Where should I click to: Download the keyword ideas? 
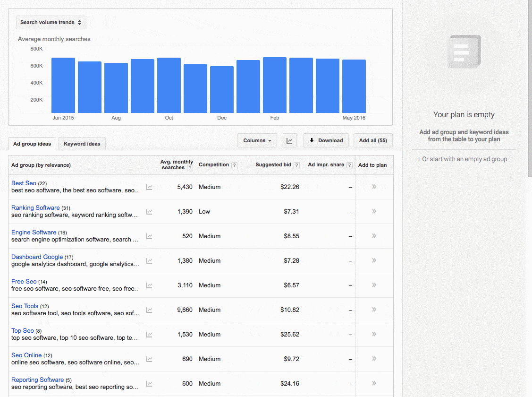click(326, 140)
